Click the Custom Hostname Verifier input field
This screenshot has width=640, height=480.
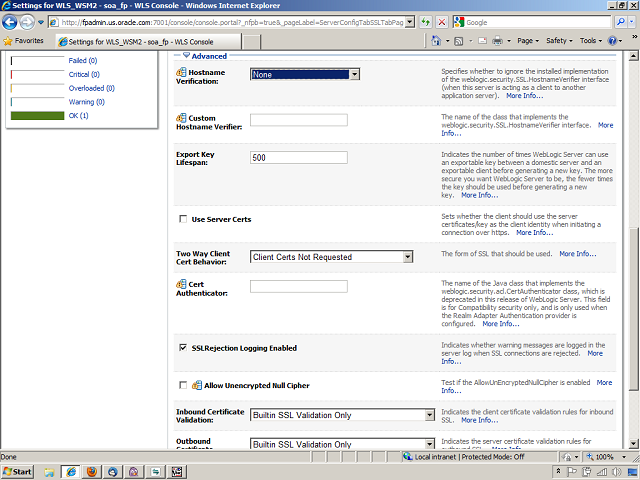[299, 120]
